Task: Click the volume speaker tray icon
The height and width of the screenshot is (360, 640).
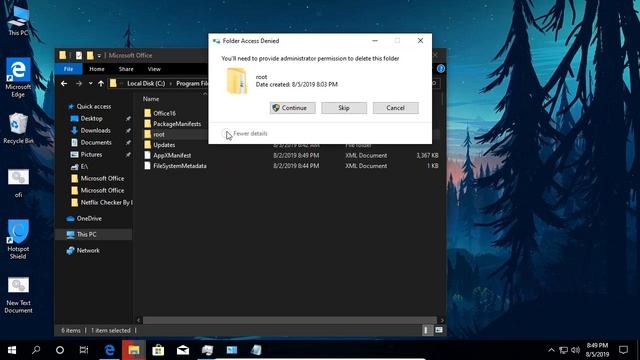Action: coord(576,350)
